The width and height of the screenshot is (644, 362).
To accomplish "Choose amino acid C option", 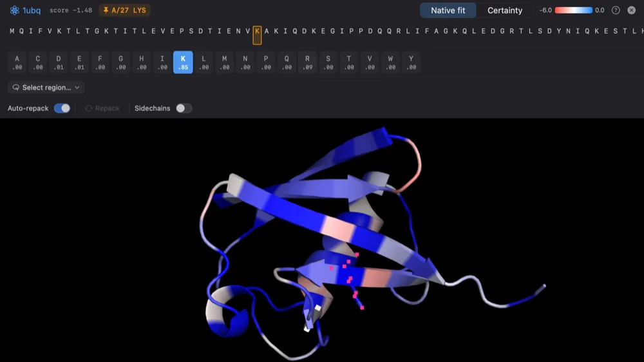I will coord(38,62).
